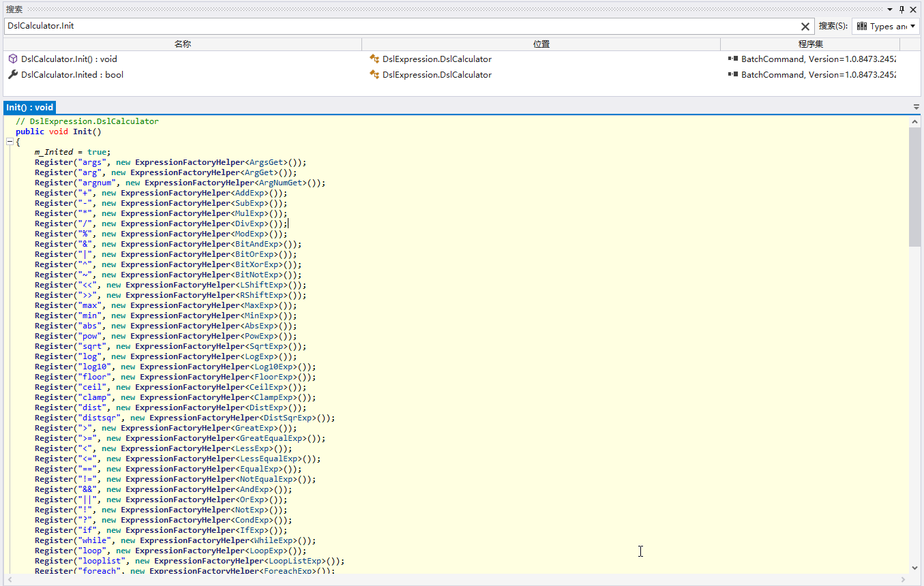Click wrench property icon beside DslCalculator.Inited
Screen dimensions: 924x586
click(x=13, y=75)
